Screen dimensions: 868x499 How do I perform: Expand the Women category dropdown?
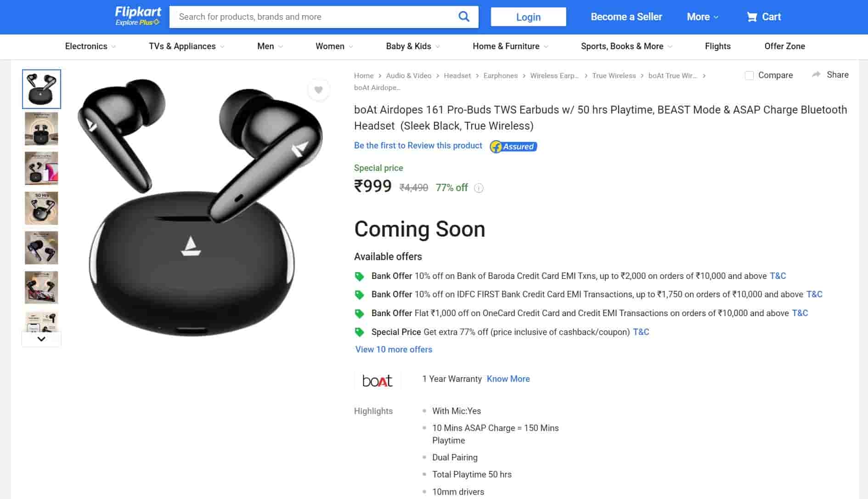[x=334, y=46]
